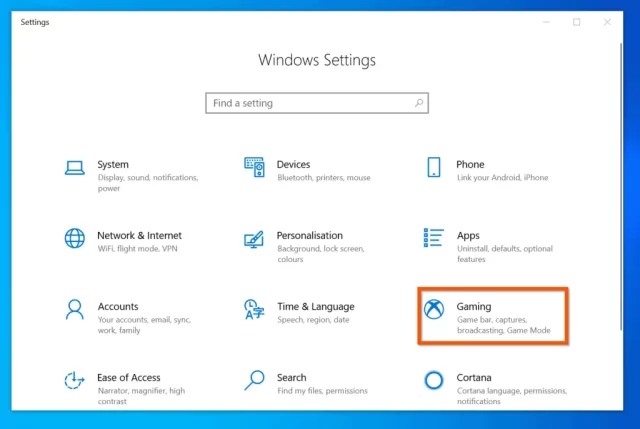Open the Gaming heading
Screen dimensions: 640x429
point(474,307)
